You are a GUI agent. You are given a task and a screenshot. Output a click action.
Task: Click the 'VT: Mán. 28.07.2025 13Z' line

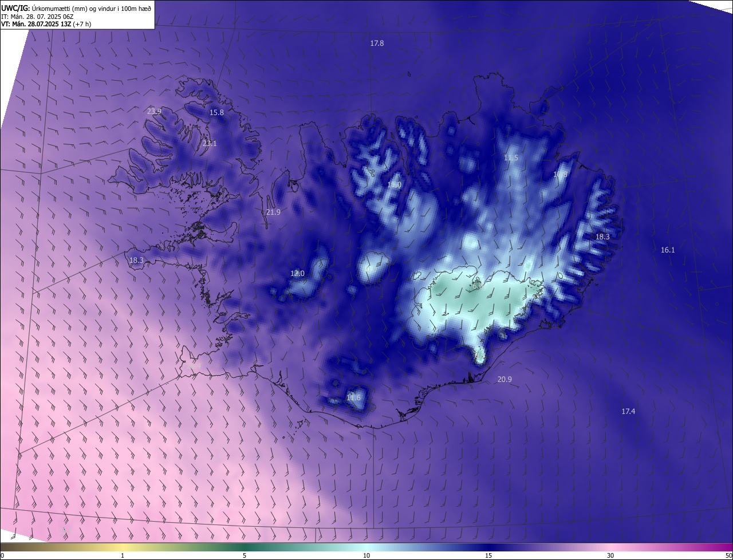[x=46, y=24]
